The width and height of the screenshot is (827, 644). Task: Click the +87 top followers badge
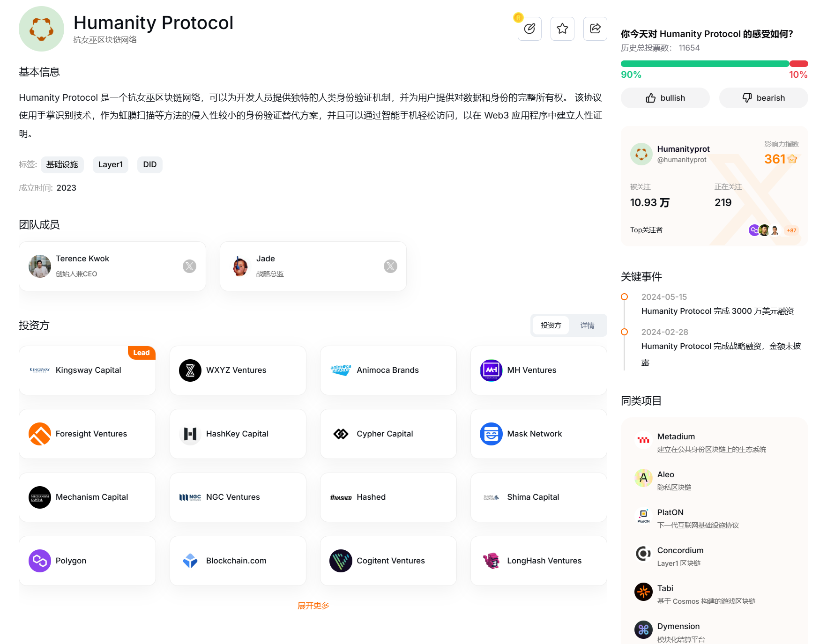(791, 230)
